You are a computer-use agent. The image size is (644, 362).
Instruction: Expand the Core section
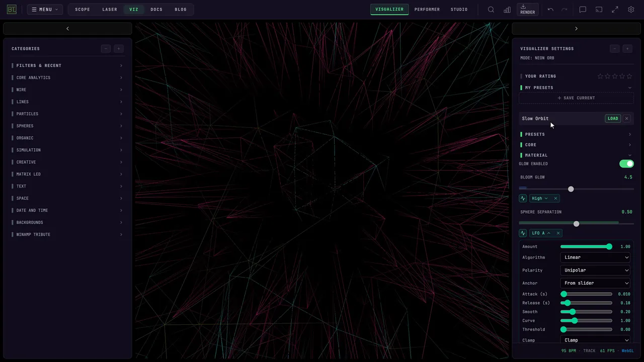(x=576, y=145)
